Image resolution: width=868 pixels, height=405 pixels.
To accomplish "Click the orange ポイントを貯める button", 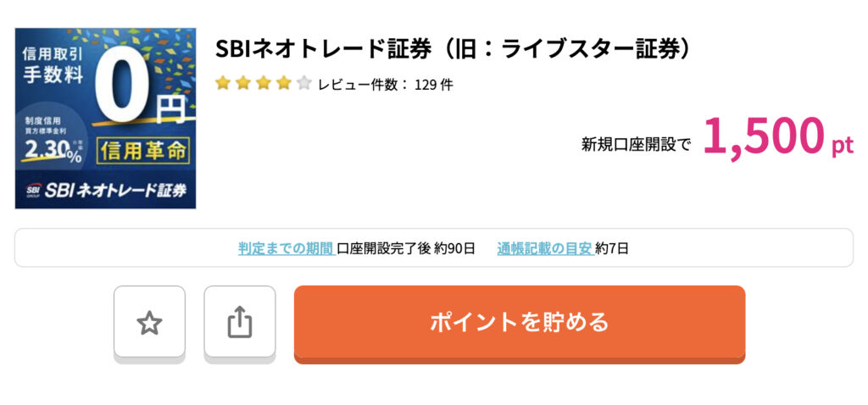I will pyautogui.click(x=520, y=325).
